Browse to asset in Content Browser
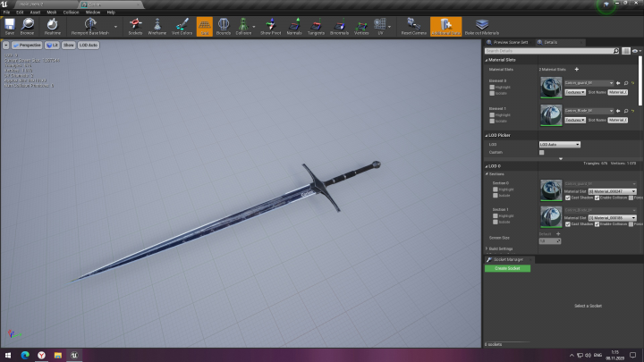644x362 pixels. (x=28, y=27)
